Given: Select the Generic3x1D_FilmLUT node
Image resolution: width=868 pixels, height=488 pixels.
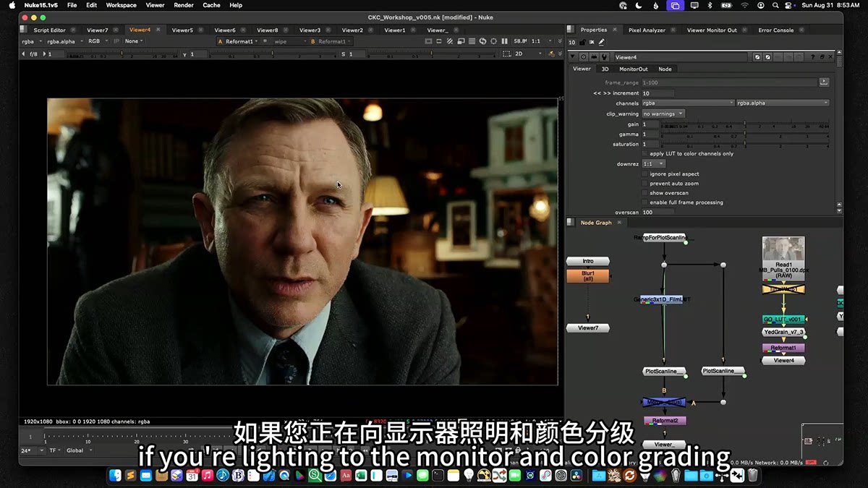Looking at the screenshot, I should (661, 299).
